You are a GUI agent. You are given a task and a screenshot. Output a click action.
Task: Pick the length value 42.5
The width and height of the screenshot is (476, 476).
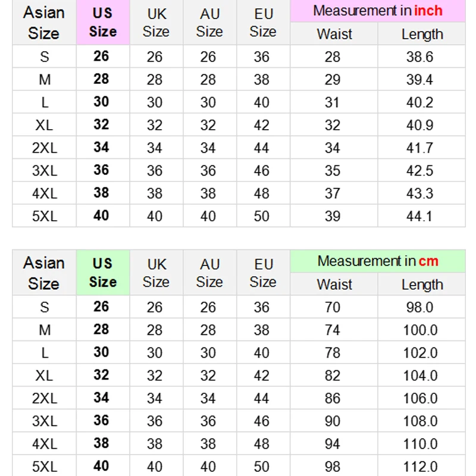click(421, 170)
